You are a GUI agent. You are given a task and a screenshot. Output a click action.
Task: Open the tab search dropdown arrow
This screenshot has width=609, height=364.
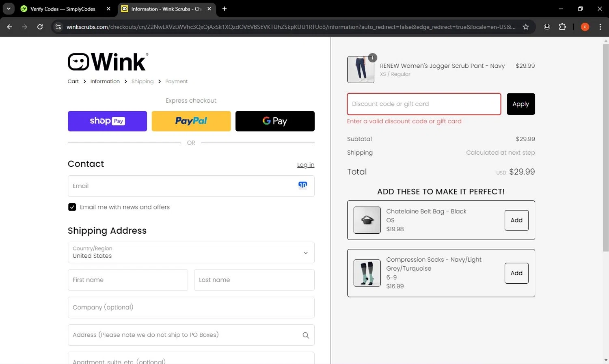point(9,9)
